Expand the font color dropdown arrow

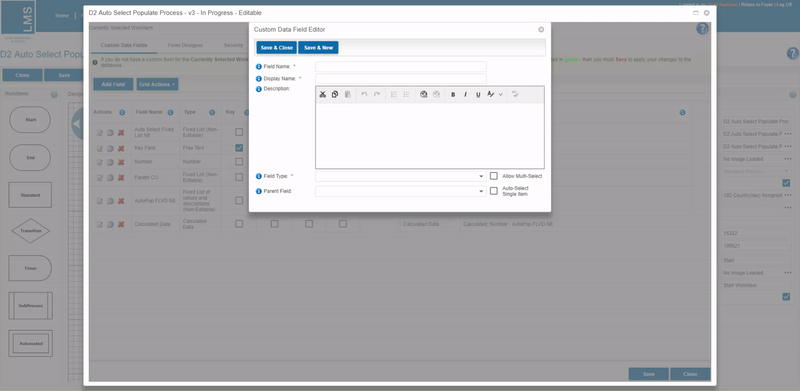501,94
